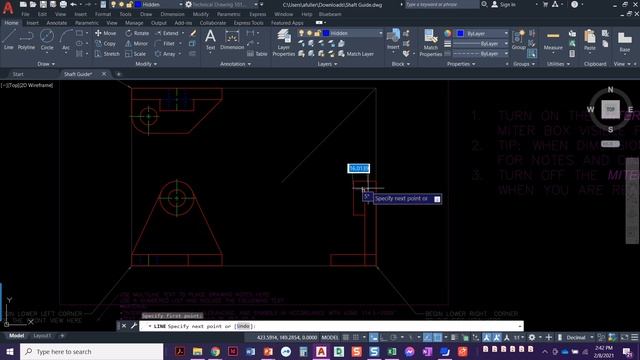Select the Circle tool
This screenshot has height=360, width=640.
[47, 40]
